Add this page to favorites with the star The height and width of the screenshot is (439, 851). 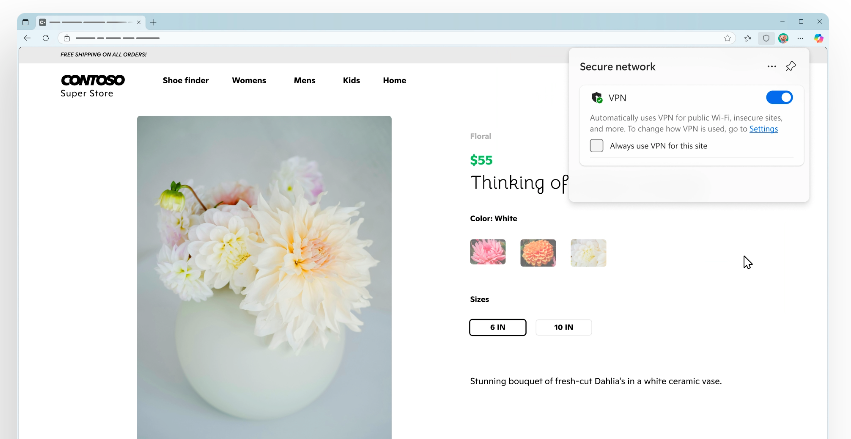pyautogui.click(x=728, y=38)
